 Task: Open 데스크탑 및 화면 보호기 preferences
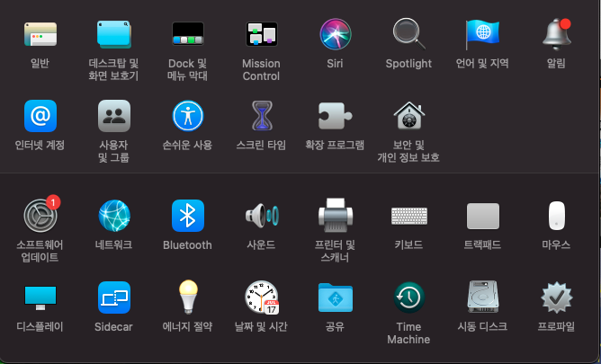[x=114, y=34]
